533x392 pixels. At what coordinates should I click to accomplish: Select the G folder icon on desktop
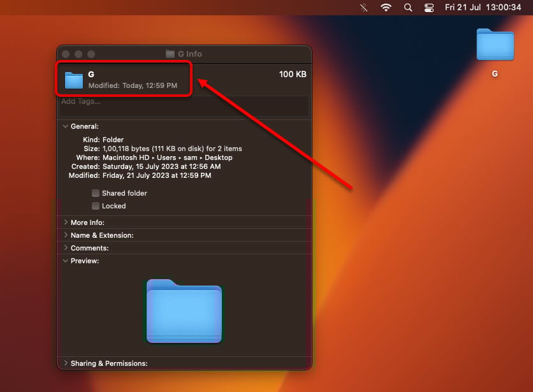point(495,45)
